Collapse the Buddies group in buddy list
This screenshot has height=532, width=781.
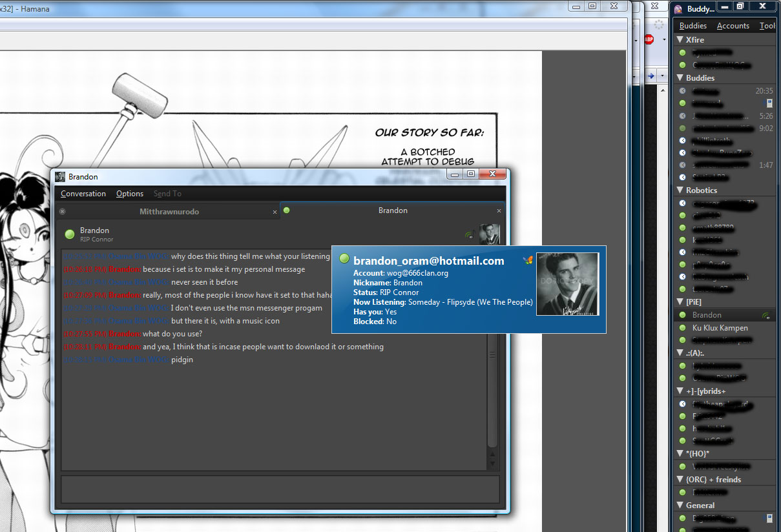680,77
